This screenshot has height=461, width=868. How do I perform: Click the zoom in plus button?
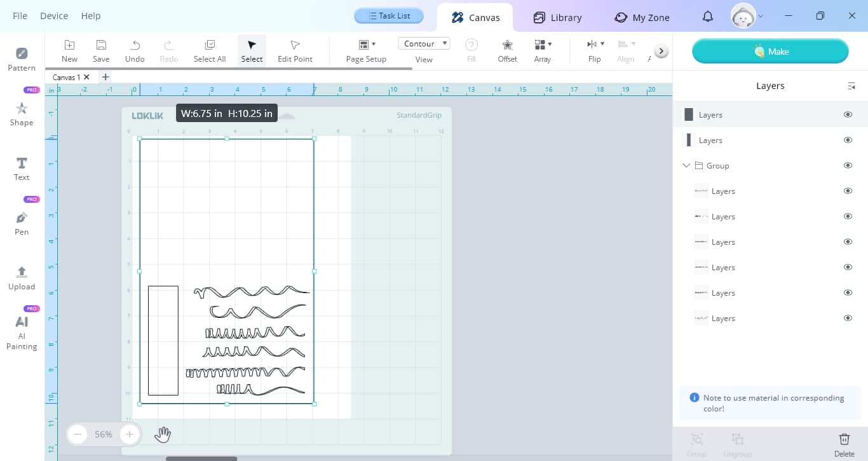click(130, 434)
